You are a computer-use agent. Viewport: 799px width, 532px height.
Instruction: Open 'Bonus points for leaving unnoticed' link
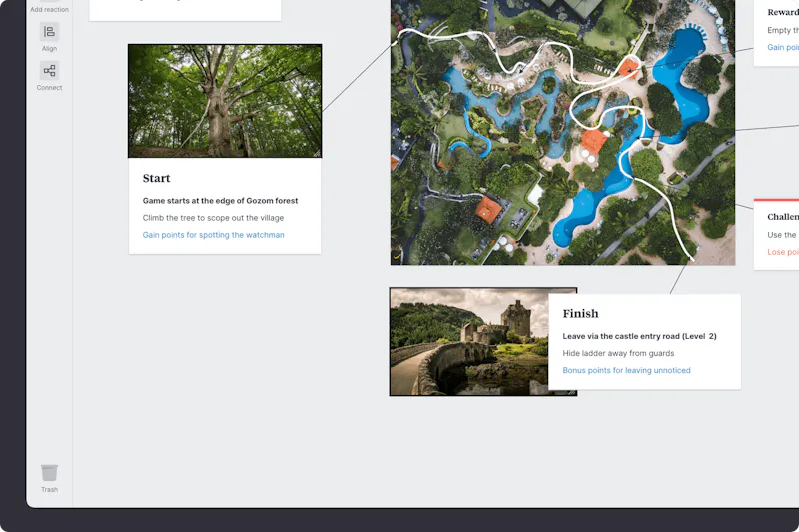pyautogui.click(x=627, y=370)
